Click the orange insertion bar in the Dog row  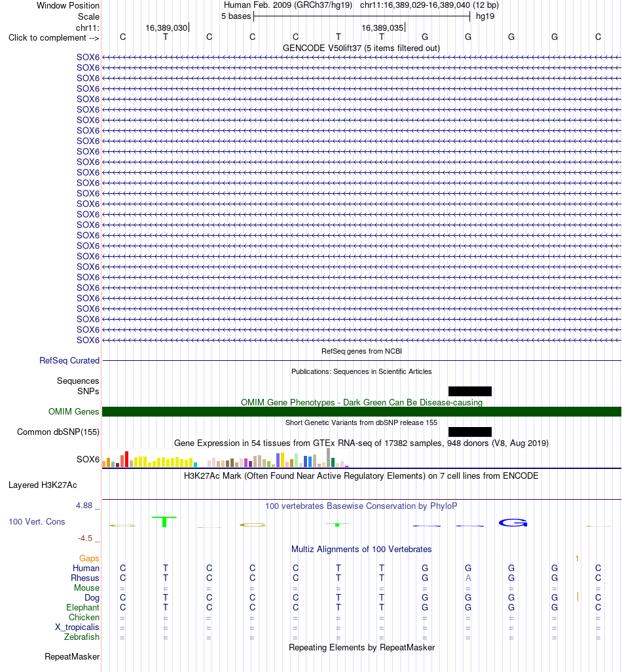tap(578, 597)
